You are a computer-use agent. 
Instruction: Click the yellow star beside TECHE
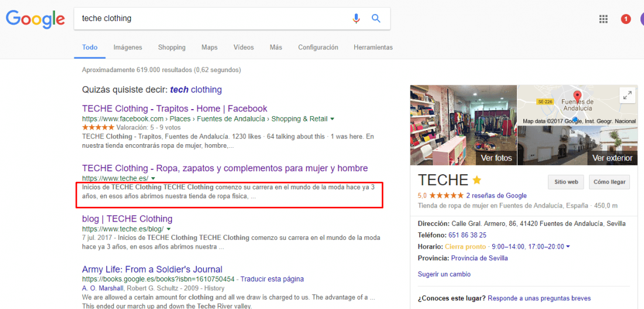(x=477, y=180)
